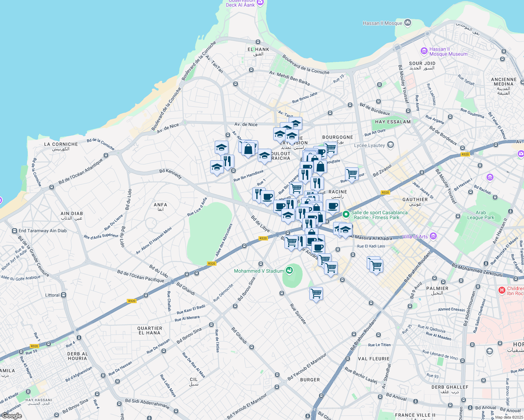Viewport: 524px width, 420px height.
Task: Click the BURGER neighborhood label
Action: [x=310, y=380]
